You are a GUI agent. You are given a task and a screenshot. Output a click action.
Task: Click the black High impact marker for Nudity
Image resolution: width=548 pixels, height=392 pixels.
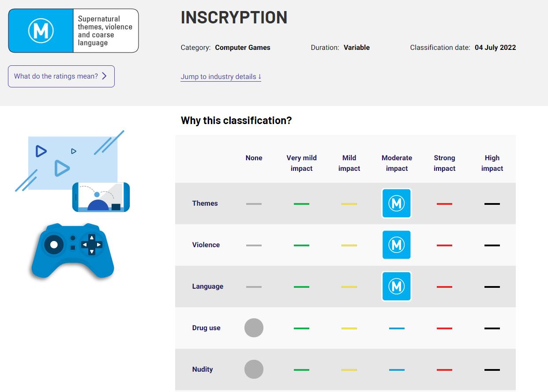click(492, 370)
